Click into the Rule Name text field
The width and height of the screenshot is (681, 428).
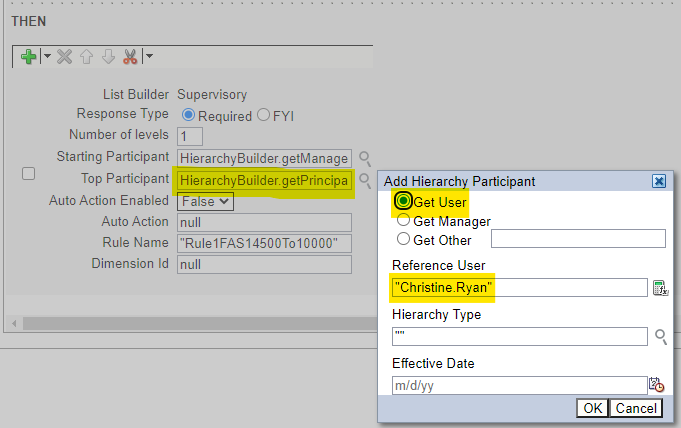[x=264, y=244]
